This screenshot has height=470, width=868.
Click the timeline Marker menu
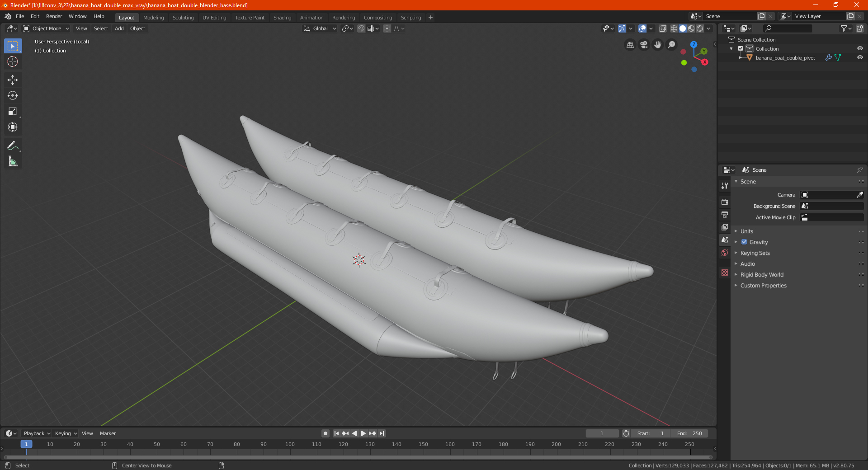[108, 433]
